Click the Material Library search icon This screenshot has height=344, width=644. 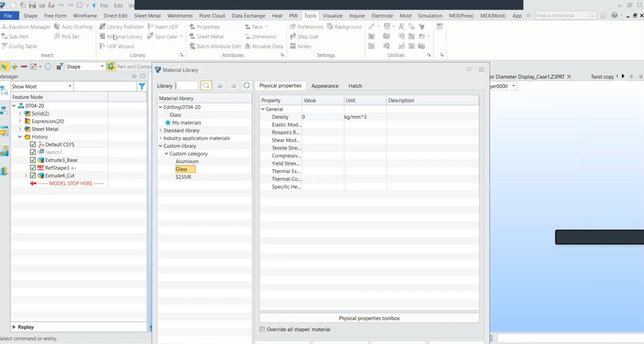tap(206, 86)
